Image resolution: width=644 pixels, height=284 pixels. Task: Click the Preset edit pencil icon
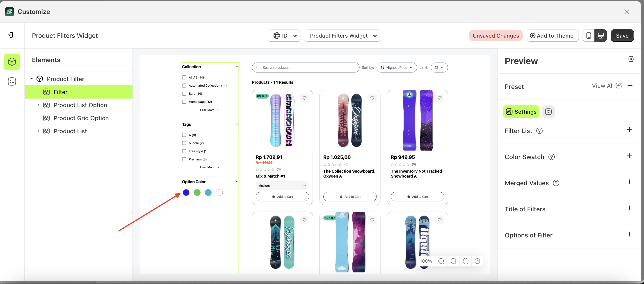click(x=619, y=86)
